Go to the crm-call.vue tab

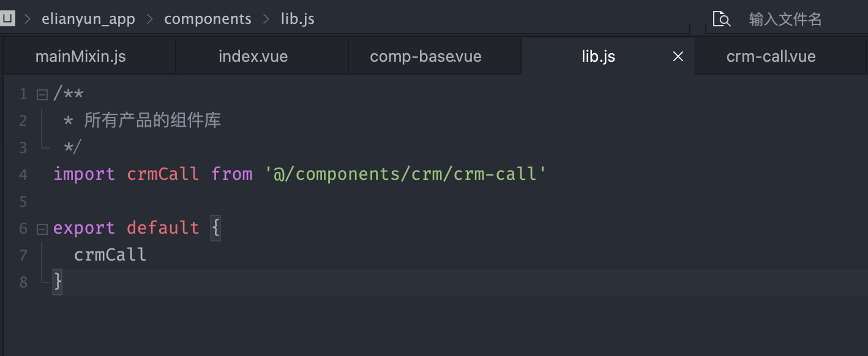[771, 57]
